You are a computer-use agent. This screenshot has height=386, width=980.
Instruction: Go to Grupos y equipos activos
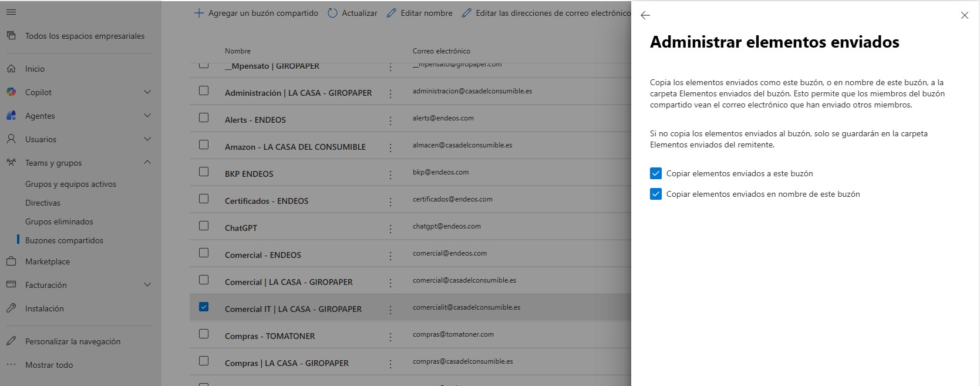(70, 184)
